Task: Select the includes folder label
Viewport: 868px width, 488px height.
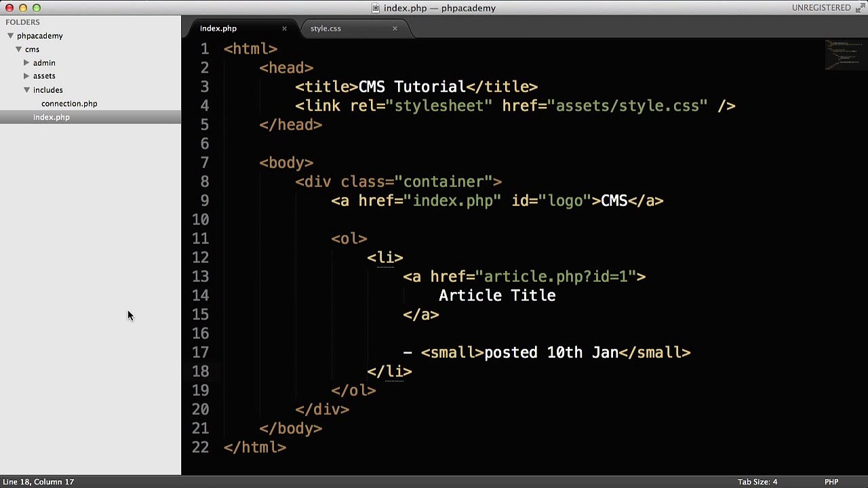Action: [x=48, y=90]
